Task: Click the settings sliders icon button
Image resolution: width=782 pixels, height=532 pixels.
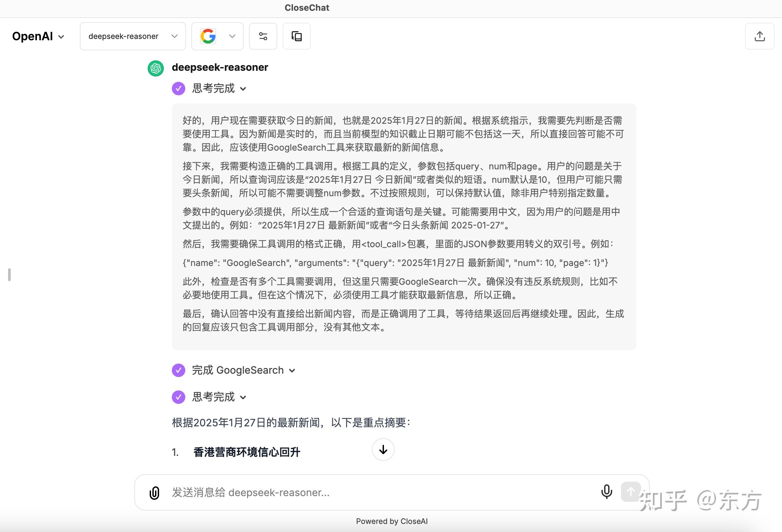Action: pos(263,36)
